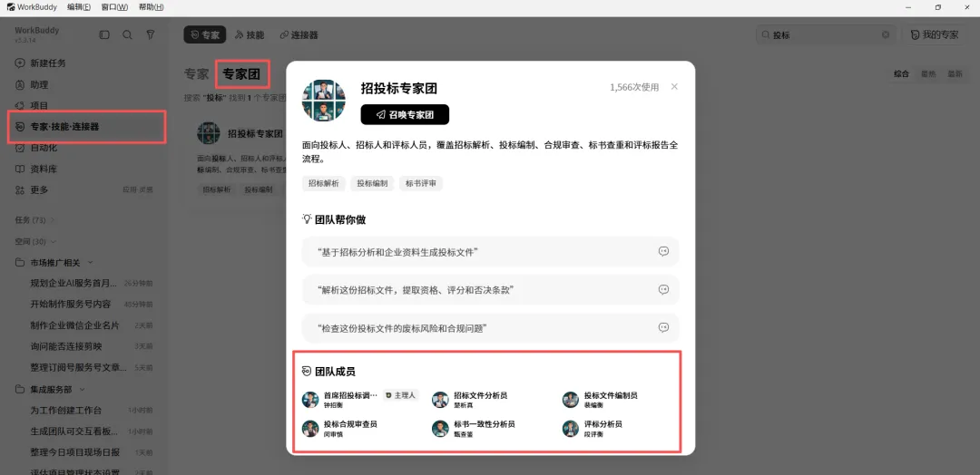Open task 开始制作服务号内容
This screenshot has width=980, height=475.
[x=71, y=304]
